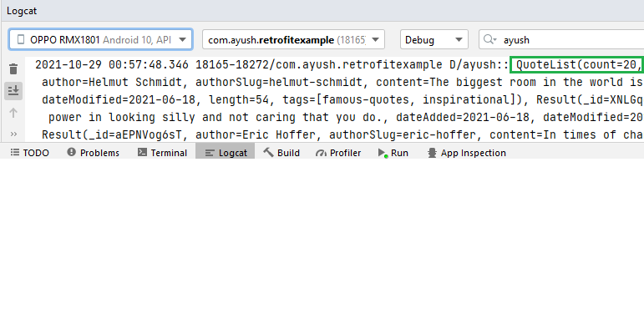This screenshot has width=644, height=314.
Task: Click the phone device icon in selector
Action: (x=21, y=39)
